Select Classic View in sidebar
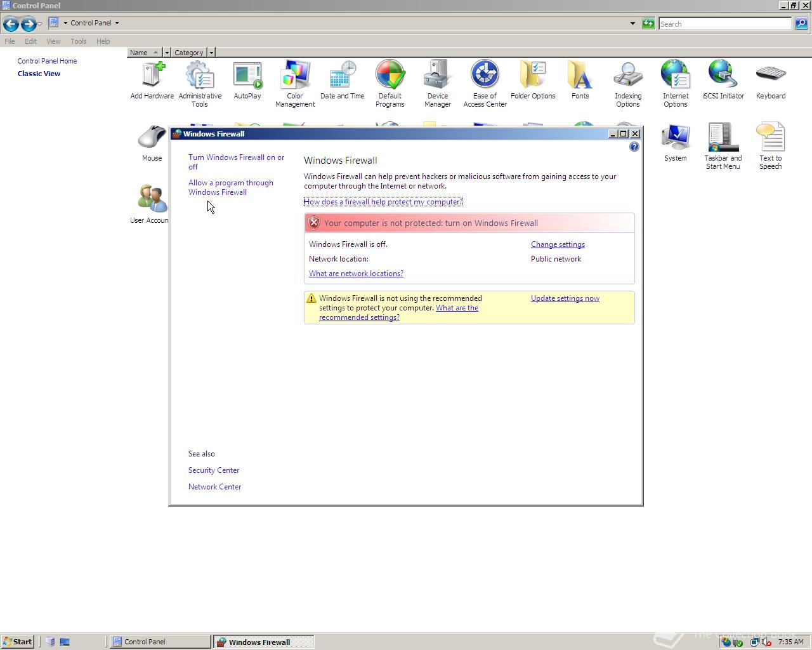Viewport: 812px width, 650px height. 39,74
